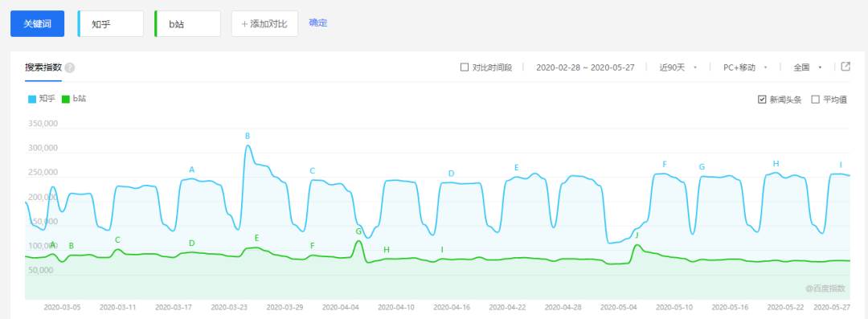
Task: Edit the 知乎 keyword field
Action: tap(111, 24)
